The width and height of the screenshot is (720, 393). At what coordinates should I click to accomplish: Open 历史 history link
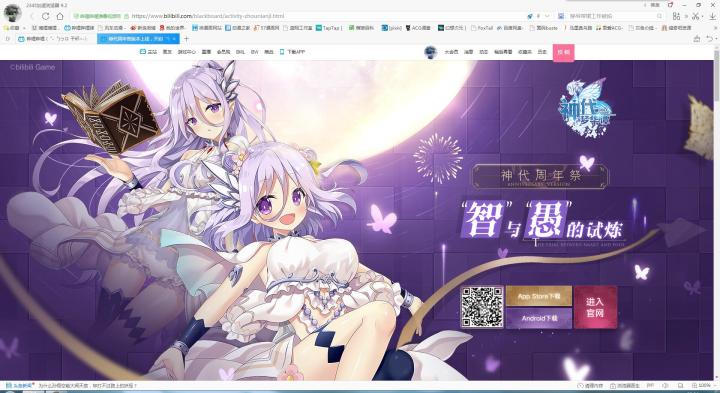[x=542, y=52]
